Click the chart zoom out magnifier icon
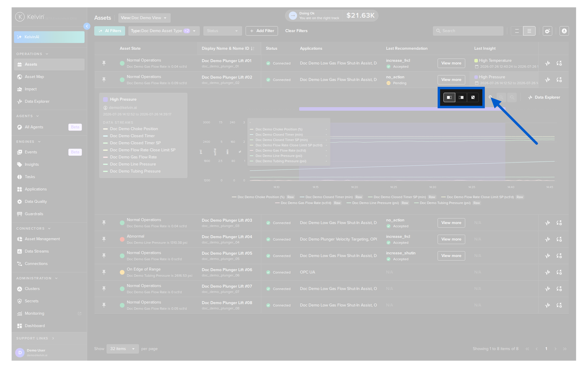Viewport: 588px width, 368px height. 501,98
